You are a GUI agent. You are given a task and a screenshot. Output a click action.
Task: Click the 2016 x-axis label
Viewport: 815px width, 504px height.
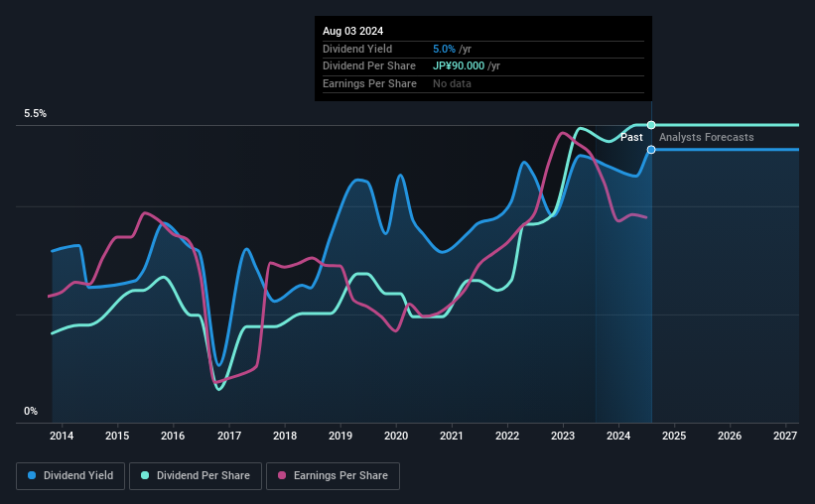tap(173, 436)
